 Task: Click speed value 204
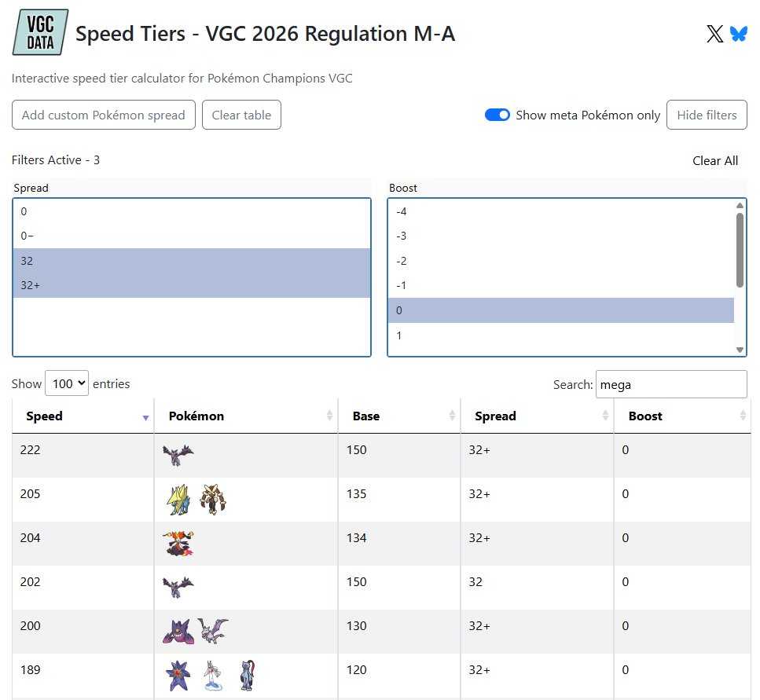[30, 537]
